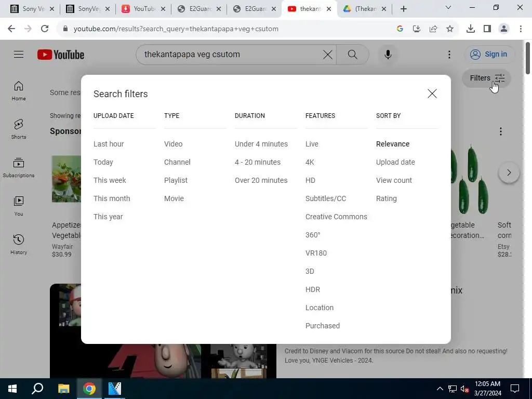Filter by This month
Viewport: 532px width, 399px height.
(112, 198)
